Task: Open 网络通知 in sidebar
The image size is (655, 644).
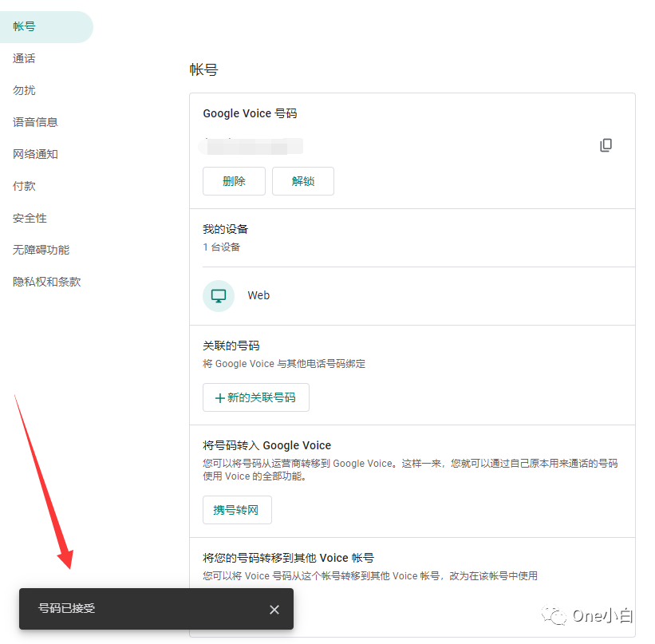Action: (x=35, y=154)
